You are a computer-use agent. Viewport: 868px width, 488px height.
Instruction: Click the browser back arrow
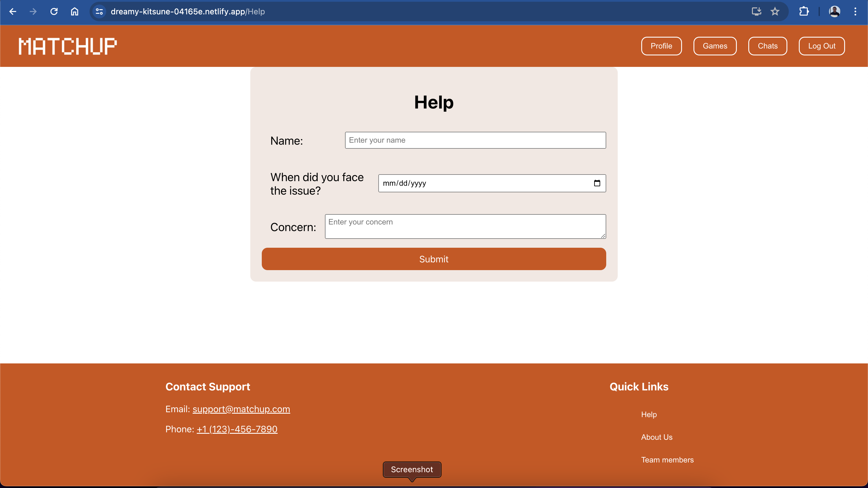click(x=13, y=11)
